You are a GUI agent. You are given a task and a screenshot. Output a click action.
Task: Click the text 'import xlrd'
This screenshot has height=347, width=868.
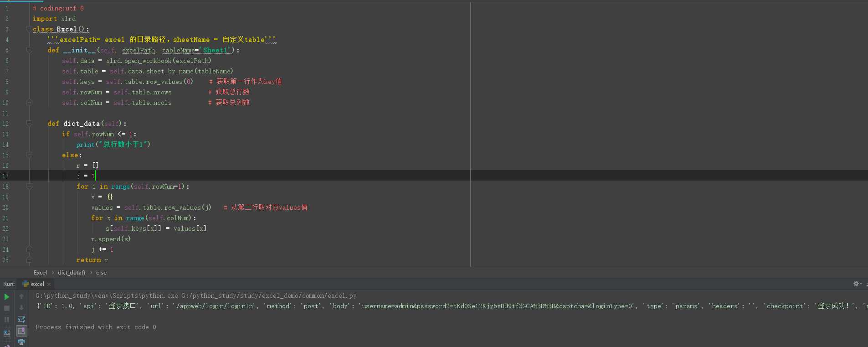[x=54, y=19]
